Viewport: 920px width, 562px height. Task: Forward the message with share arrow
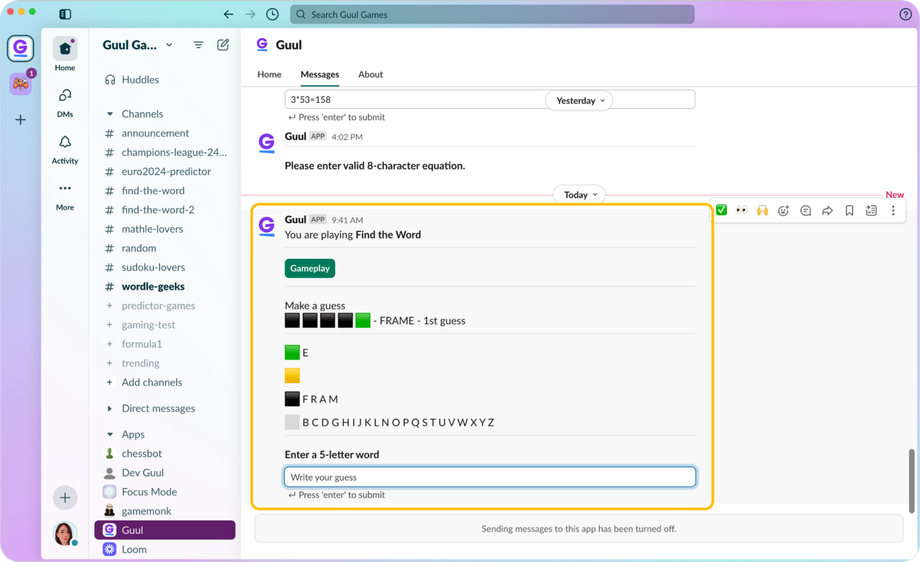pos(827,211)
